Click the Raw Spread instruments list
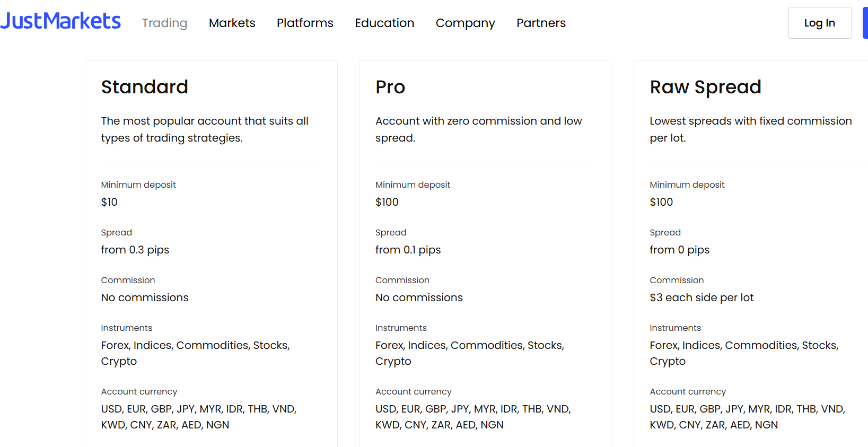This screenshot has width=868, height=447. [x=744, y=353]
